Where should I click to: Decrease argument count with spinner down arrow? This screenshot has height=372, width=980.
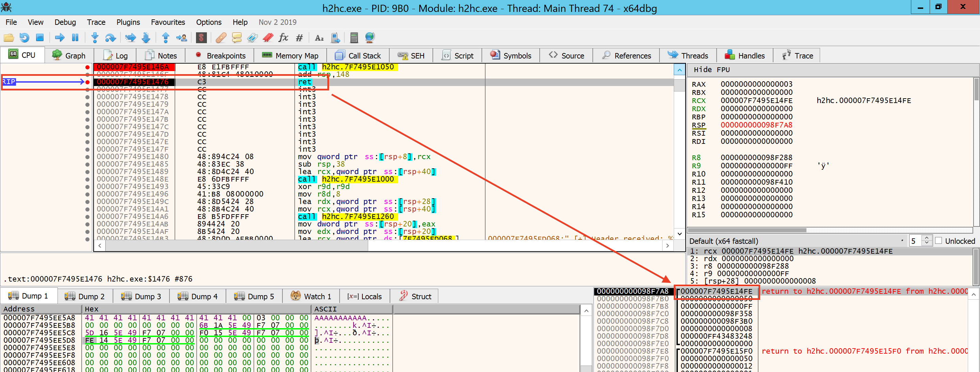pyautogui.click(x=927, y=243)
